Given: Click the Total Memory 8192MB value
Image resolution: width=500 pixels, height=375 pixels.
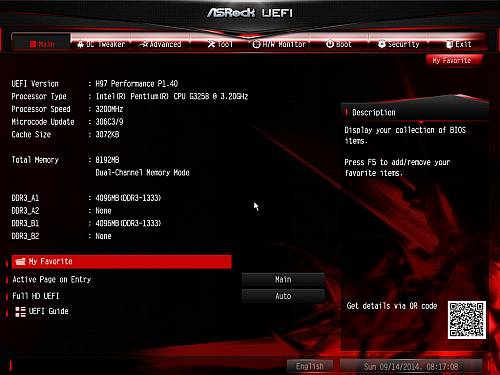Looking at the screenshot, I should pyautogui.click(x=107, y=160).
